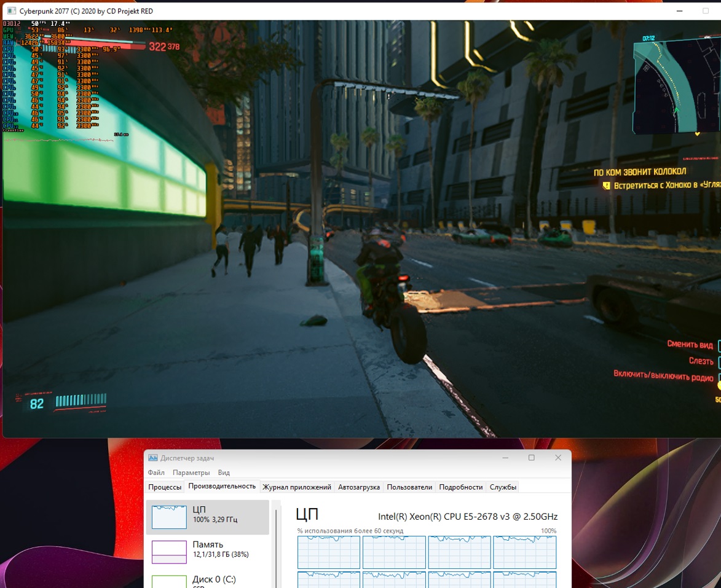This screenshot has width=721, height=588.
Task: Maximize the Task Manager window
Action: tap(532, 458)
